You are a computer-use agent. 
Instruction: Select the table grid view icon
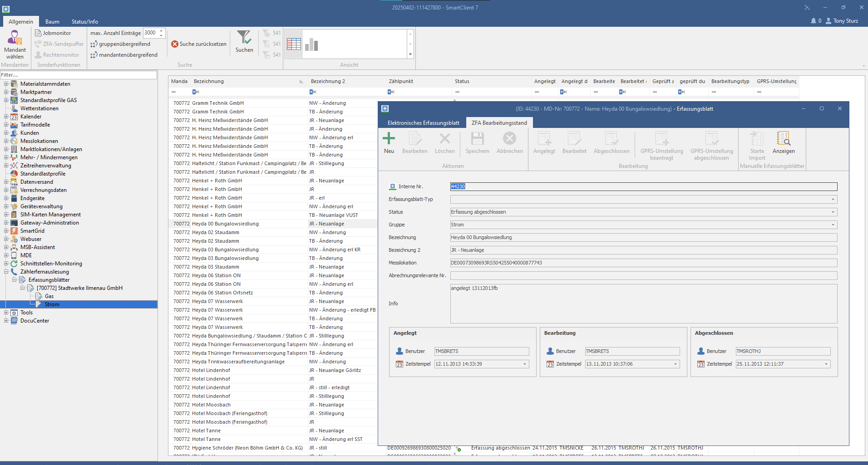(294, 44)
